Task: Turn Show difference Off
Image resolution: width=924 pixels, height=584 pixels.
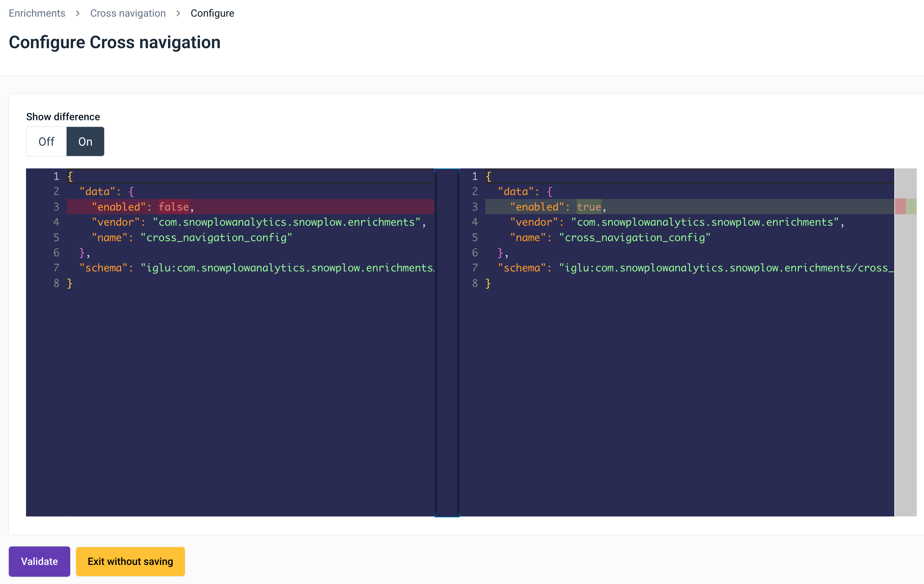Action: click(x=46, y=141)
